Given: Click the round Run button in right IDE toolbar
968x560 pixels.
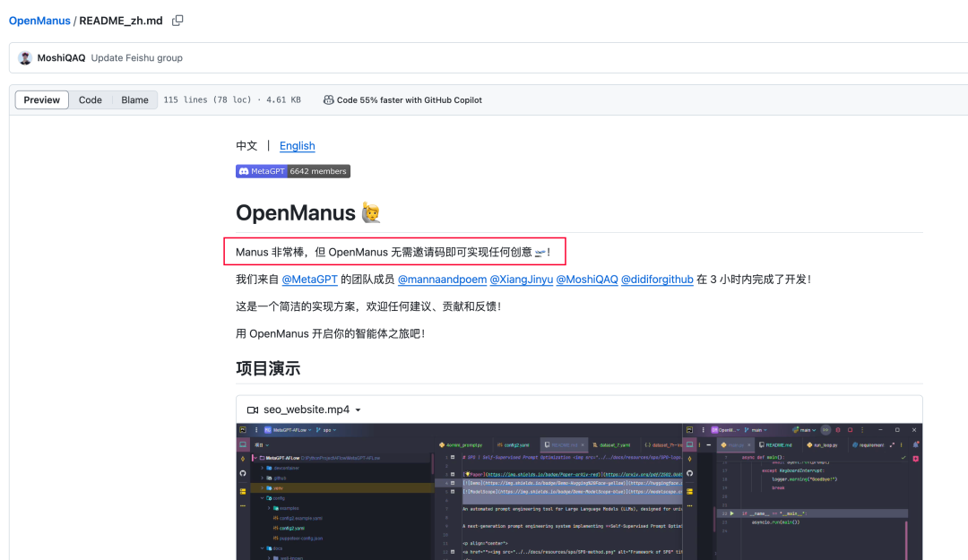Looking at the screenshot, I should (825, 430).
